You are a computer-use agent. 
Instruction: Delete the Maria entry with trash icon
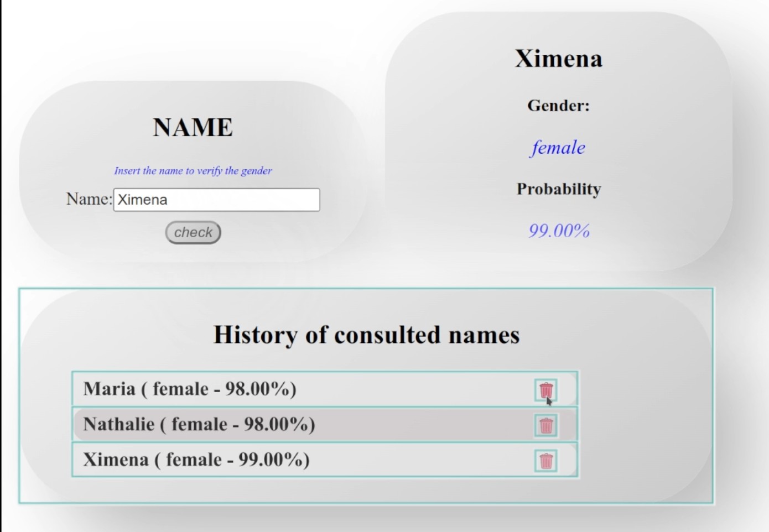[x=546, y=390]
